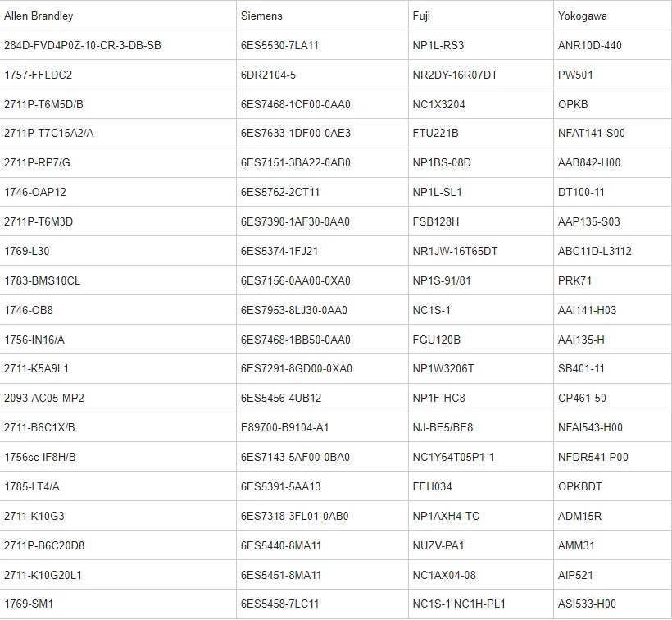672x620 pixels.
Task: Select cell 284D-FVD4P0Z-10-CR-3-DB-SB
Action: 83,45
